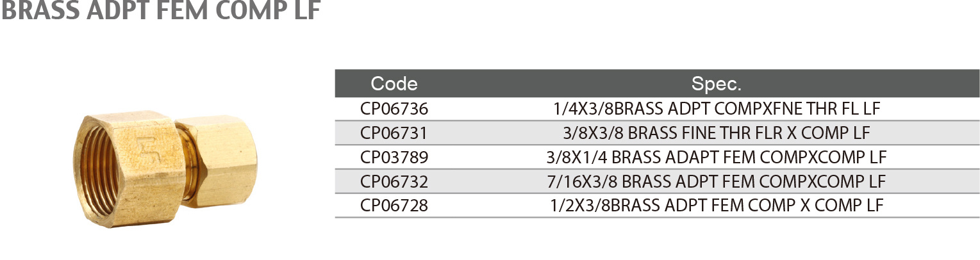The image size is (980, 260).
Task: Click the Code column header
Action: click(x=394, y=83)
